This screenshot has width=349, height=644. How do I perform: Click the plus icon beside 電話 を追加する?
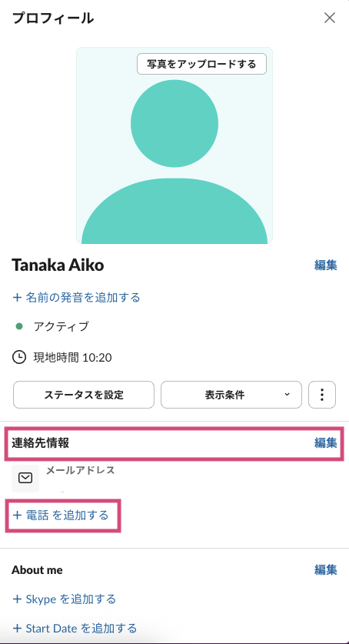click(17, 515)
